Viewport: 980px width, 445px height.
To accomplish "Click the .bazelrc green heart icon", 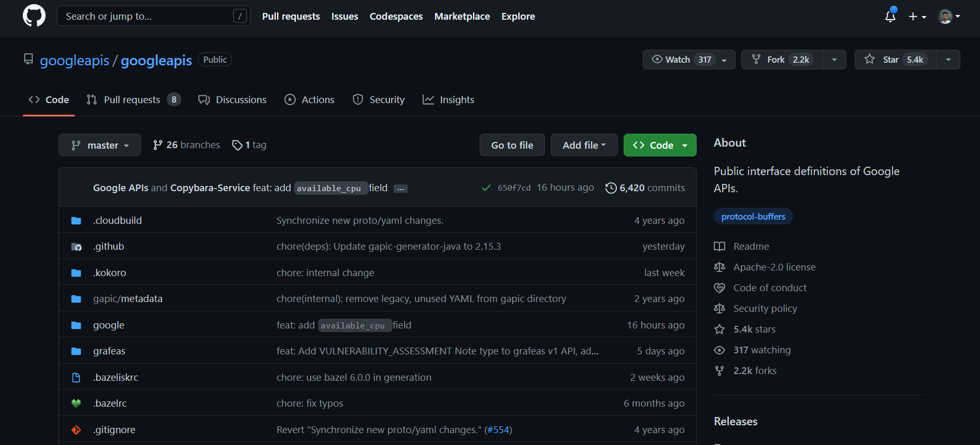I will tap(76, 404).
